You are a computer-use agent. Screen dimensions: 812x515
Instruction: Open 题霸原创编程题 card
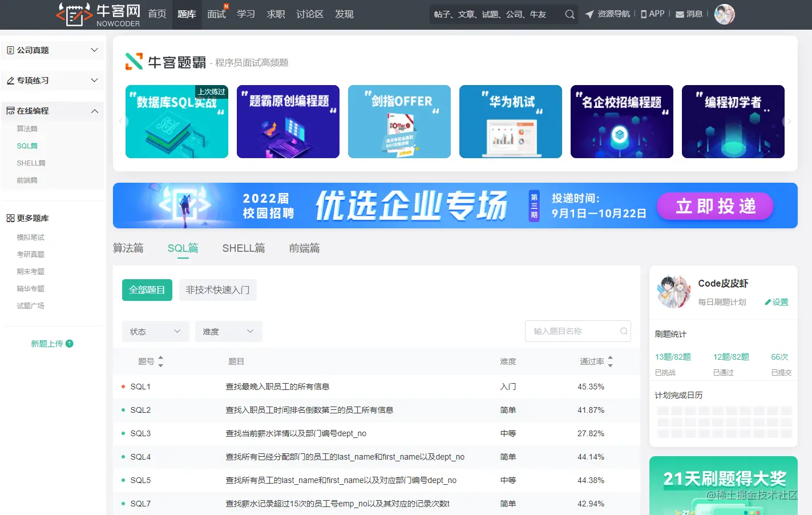[x=288, y=122]
